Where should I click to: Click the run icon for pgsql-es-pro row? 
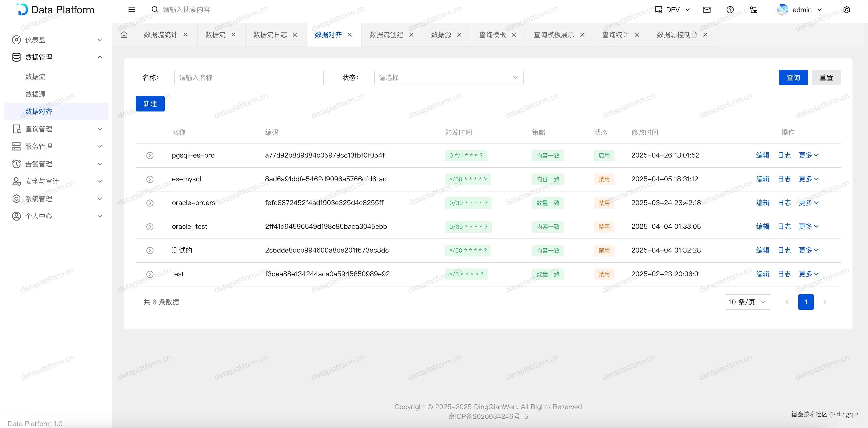click(x=150, y=156)
